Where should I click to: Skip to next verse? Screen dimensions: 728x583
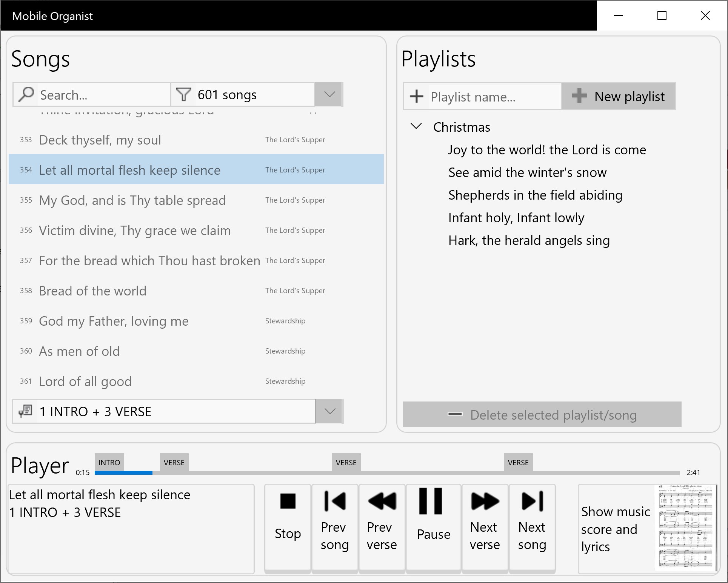tap(485, 529)
